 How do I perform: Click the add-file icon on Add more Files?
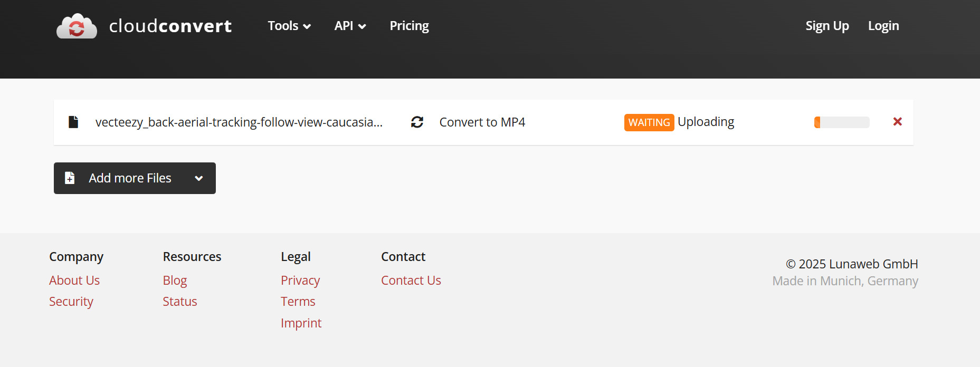tap(70, 178)
